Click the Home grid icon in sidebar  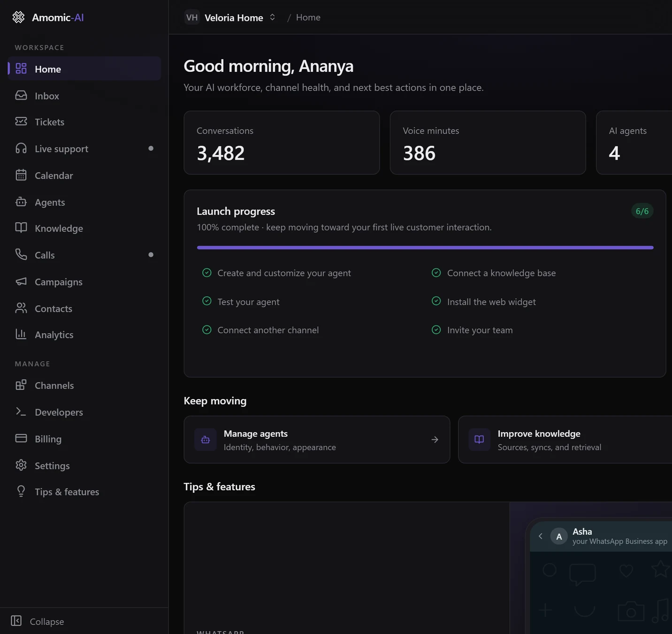pos(21,69)
